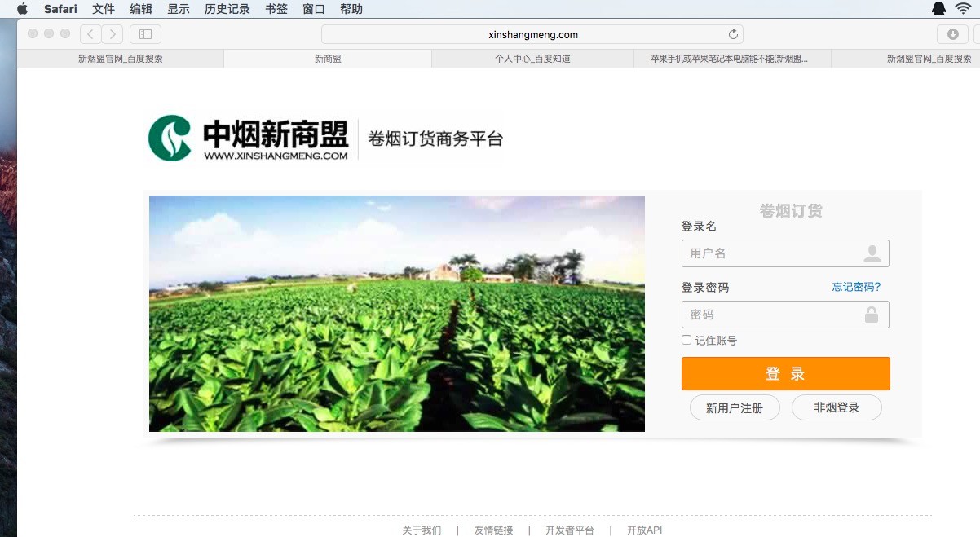Open the Apple menu

click(x=22, y=9)
